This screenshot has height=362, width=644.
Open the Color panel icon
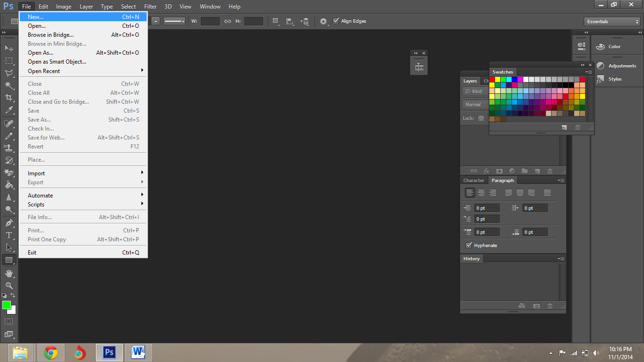click(600, 47)
